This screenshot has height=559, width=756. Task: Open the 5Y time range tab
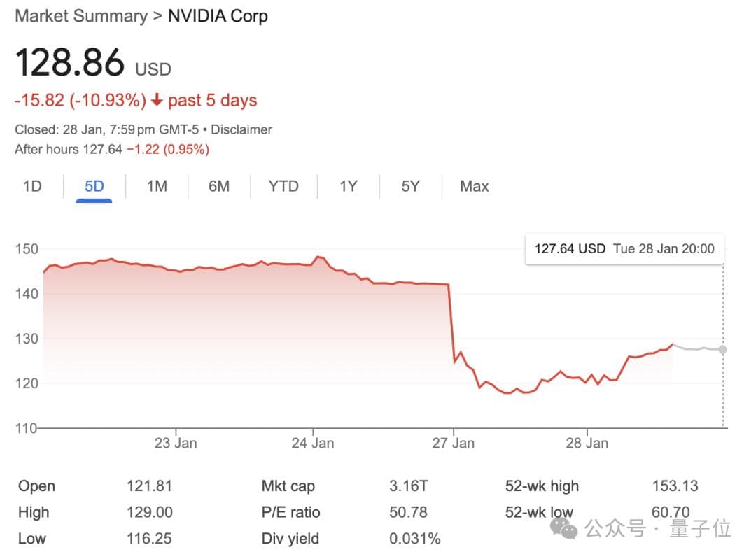410,186
